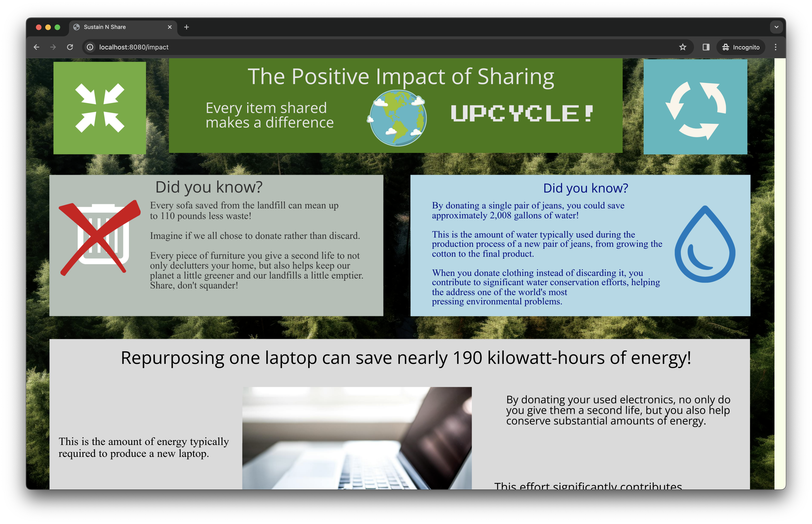Open Chrome's three-dot menu
This screenshot has width=812, height=524.
click(776, 47)
